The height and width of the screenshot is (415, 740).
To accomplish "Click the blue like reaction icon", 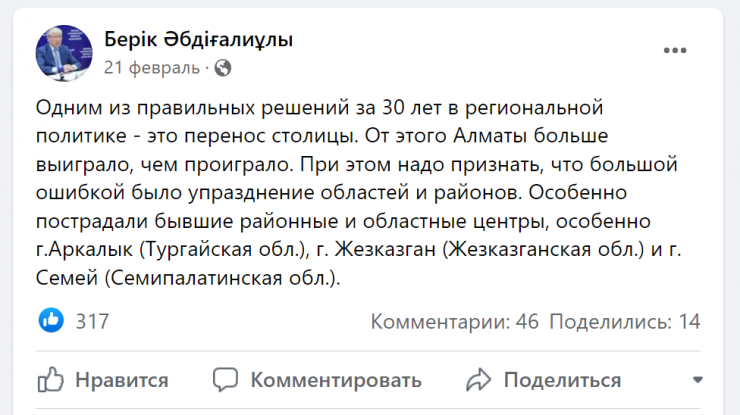I will point(51,321).
